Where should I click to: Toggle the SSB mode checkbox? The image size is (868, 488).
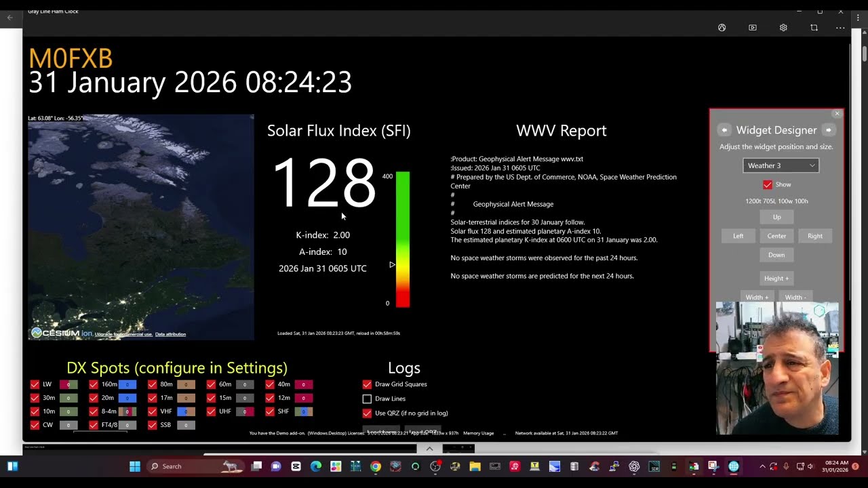(x=152, y=425)
